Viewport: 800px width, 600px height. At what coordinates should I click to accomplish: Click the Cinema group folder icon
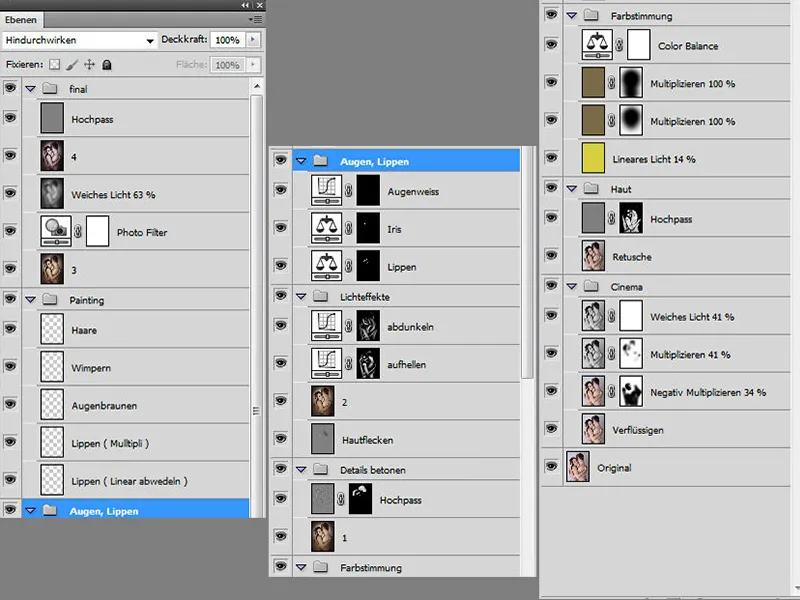(591, 286)
